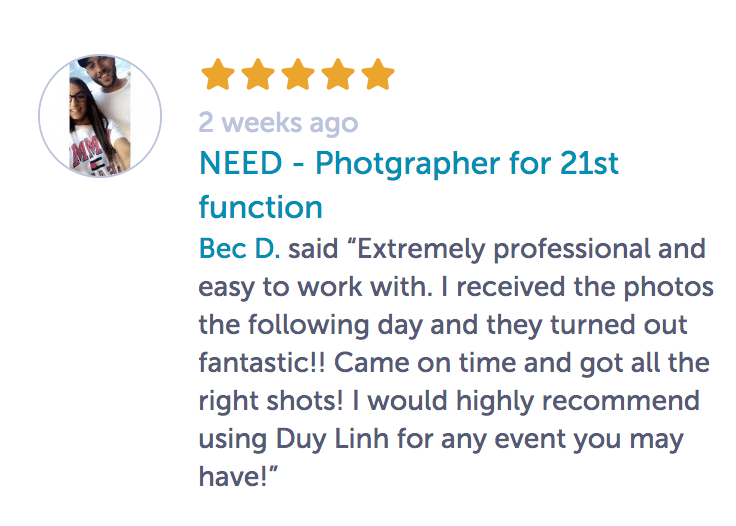Click the word "said" after the reviewer name
Image resolution: width=736 pixels, height=526 pixels.
[312, 248]
